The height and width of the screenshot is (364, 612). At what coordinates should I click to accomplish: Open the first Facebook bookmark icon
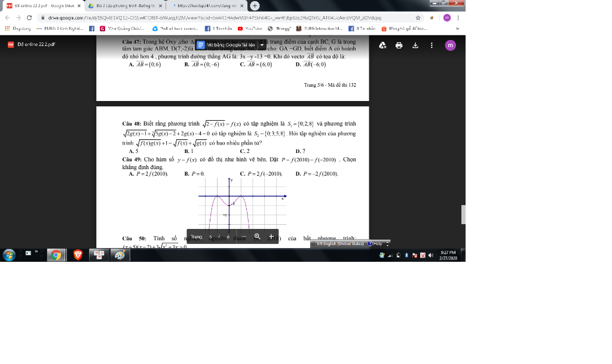click(91, 29)
